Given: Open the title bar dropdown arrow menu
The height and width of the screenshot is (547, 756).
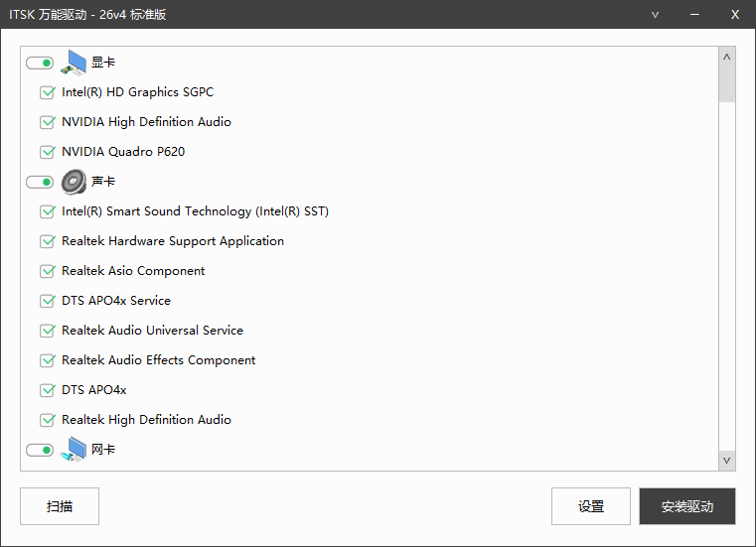Looking at the screenshot, I should point(655,15).
